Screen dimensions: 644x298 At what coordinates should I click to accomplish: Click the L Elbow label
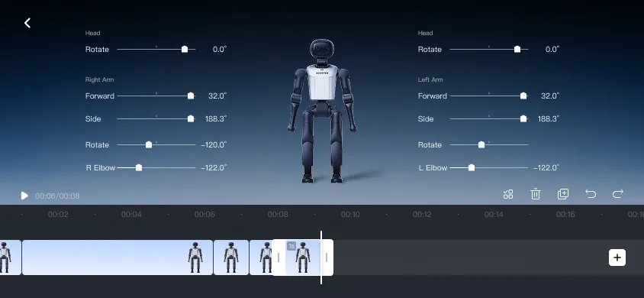(433, 167)
